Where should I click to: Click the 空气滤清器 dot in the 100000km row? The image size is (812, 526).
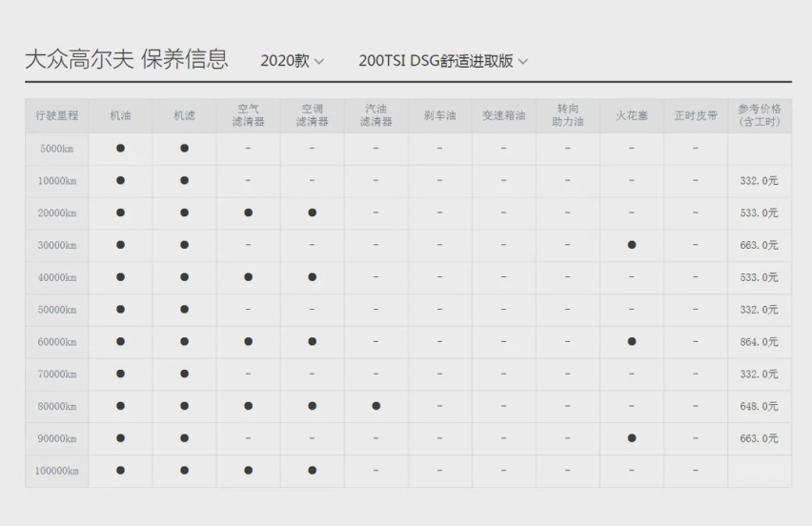click(248, 471)
